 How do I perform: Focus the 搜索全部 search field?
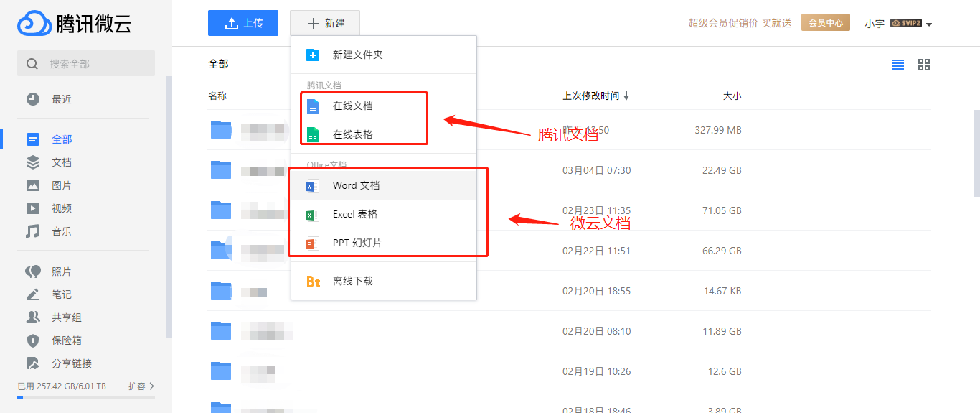(x=86, y=64)
